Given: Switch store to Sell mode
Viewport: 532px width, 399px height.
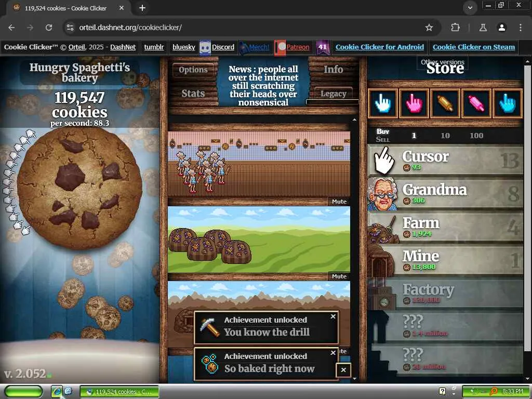Looking at the screenshot, I should pyautogui.click(x=383, y=139).
